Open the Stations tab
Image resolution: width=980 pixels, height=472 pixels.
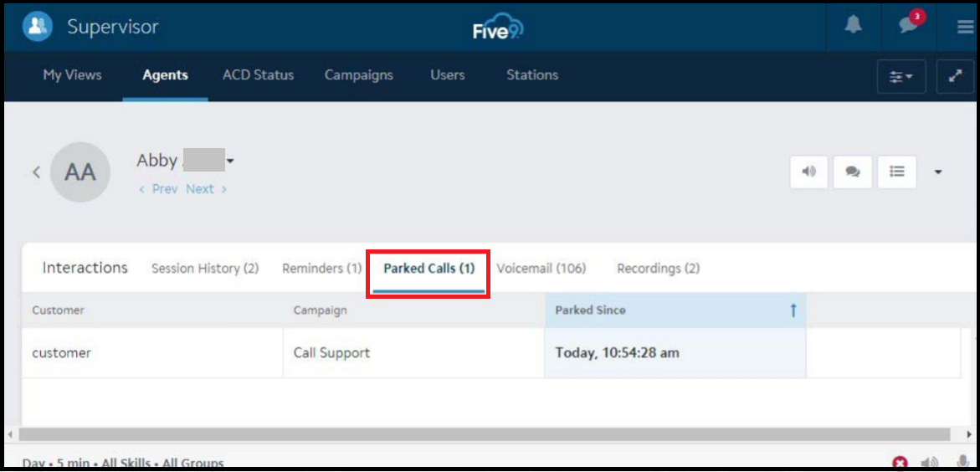(x=532, y=75)
